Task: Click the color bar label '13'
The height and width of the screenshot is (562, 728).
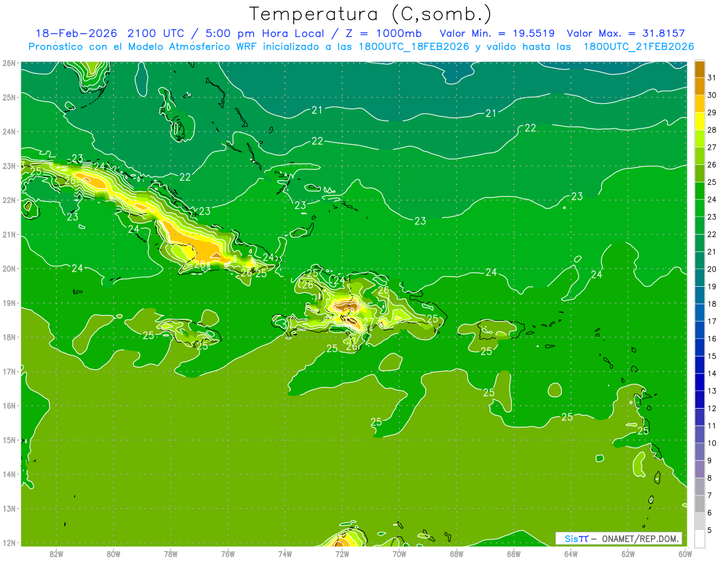Action: tap(712, 391)
